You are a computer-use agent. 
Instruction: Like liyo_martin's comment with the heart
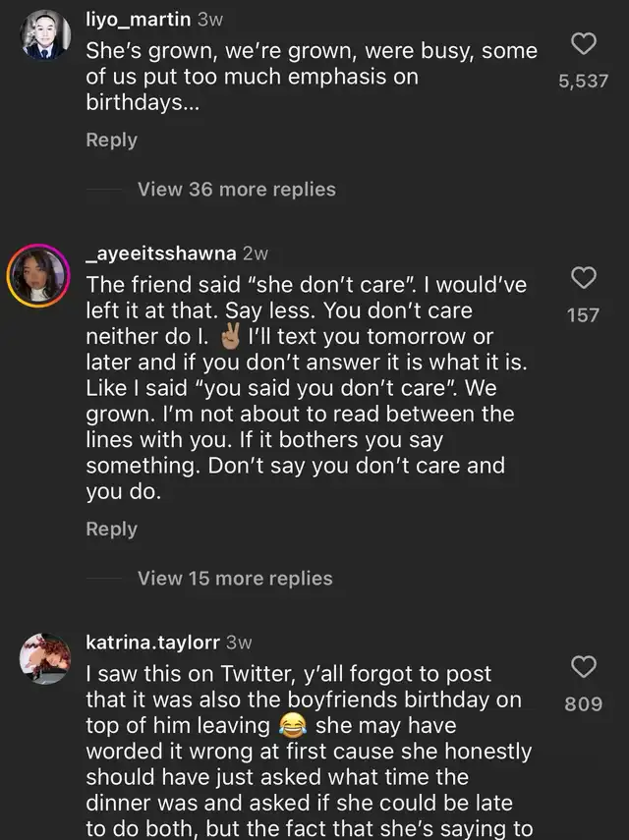click(584, 44)
